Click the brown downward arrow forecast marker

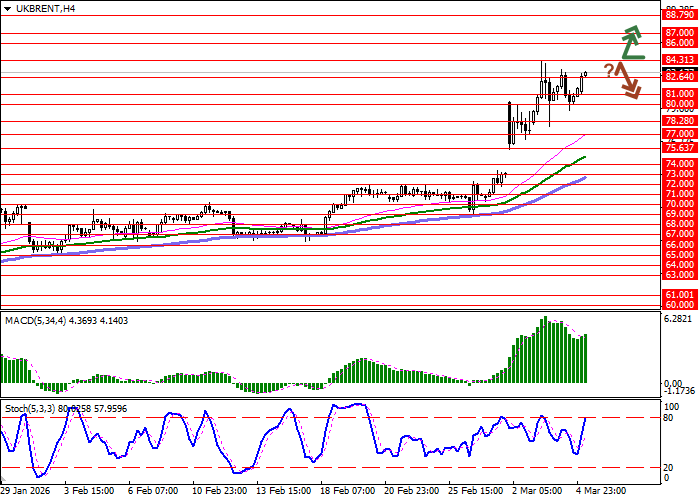(x=627, y=80)
